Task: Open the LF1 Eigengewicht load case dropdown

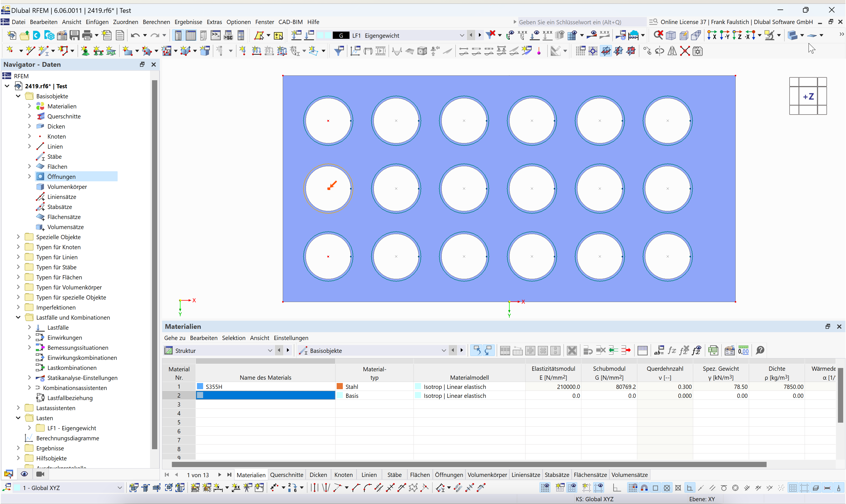Action: tap(462, 35)
